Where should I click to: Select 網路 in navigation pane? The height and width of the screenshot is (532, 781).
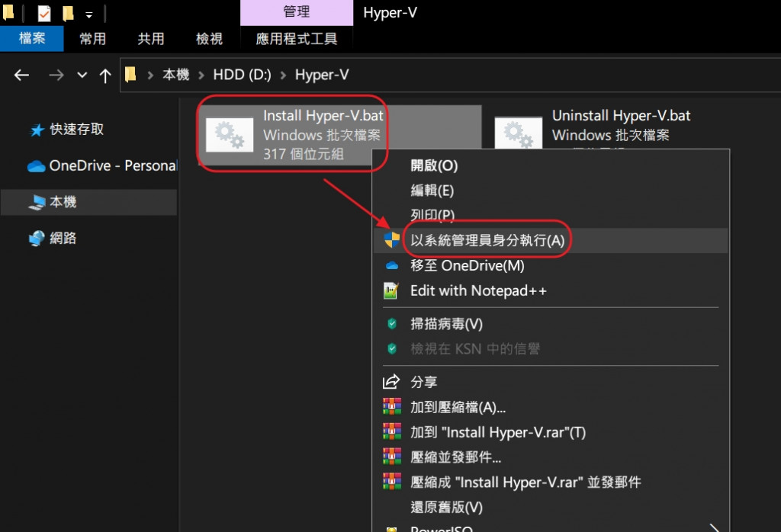pos(63,238)
